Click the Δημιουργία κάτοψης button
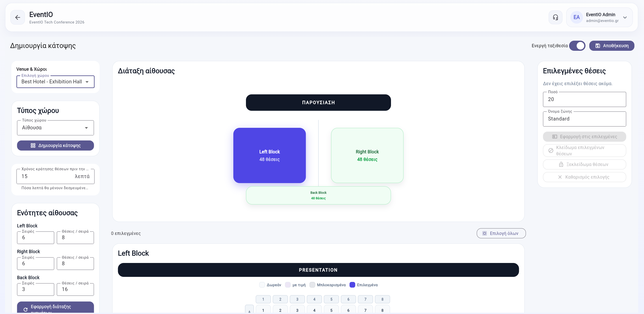This screenshot has height=314, width=644. click(x=55, y=146)
